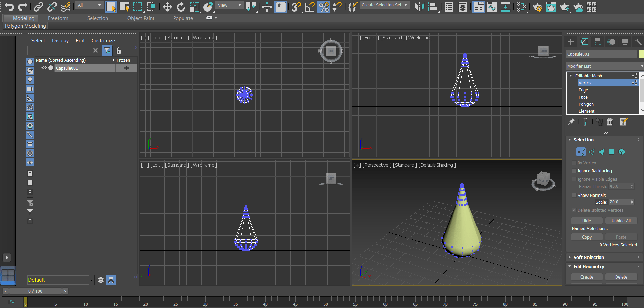Screen dimensions: 644x308
Task: Select Edge in the modifier stack
Action: click(x=583, y=90)
